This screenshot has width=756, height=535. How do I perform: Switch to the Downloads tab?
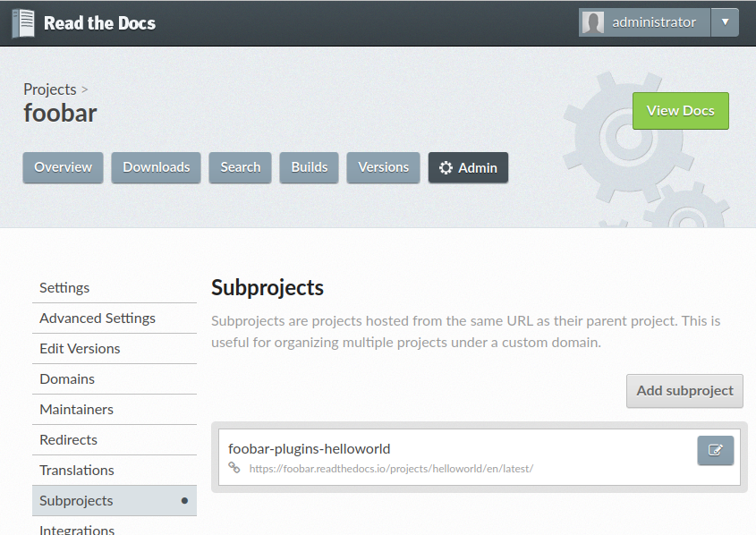[x=157, y=167]
